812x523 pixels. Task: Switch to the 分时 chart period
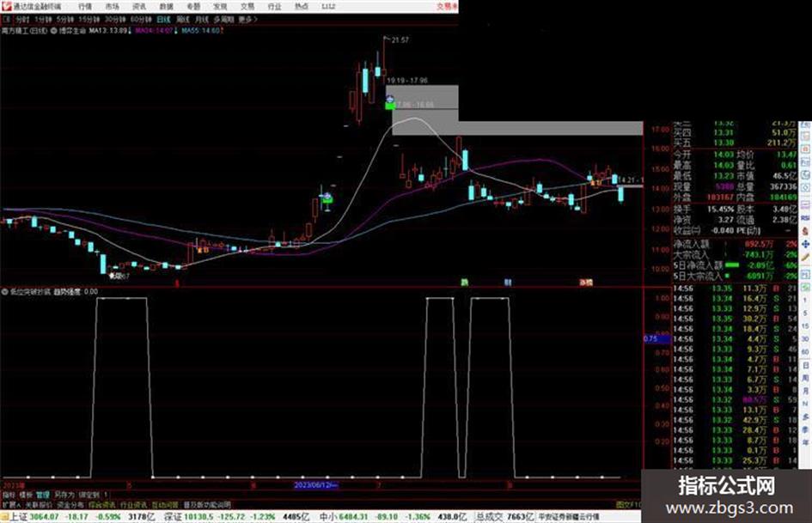[x=22, y=19]
